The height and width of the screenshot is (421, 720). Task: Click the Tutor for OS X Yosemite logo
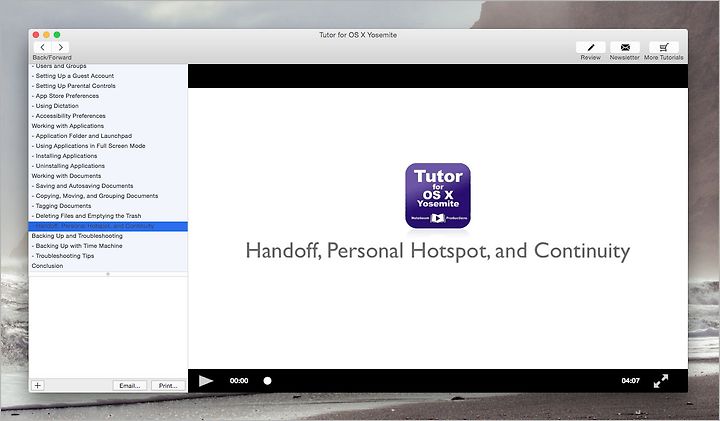[438, 196]
